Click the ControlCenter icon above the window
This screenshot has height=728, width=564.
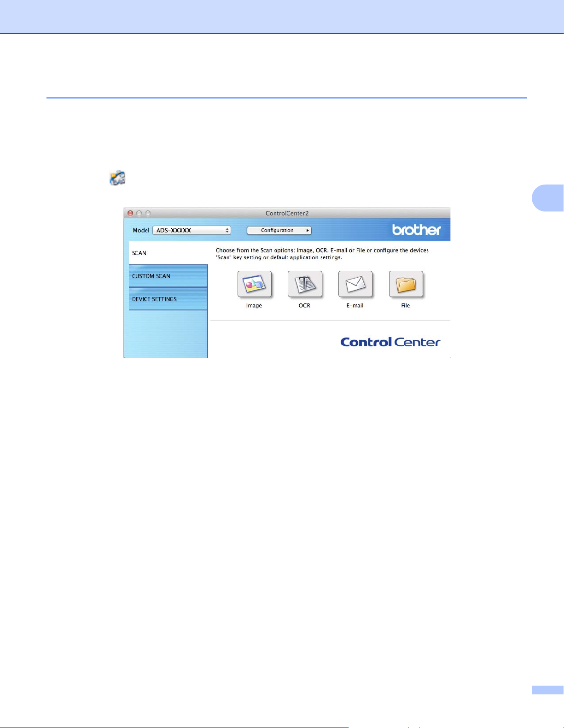coord(117,178)
